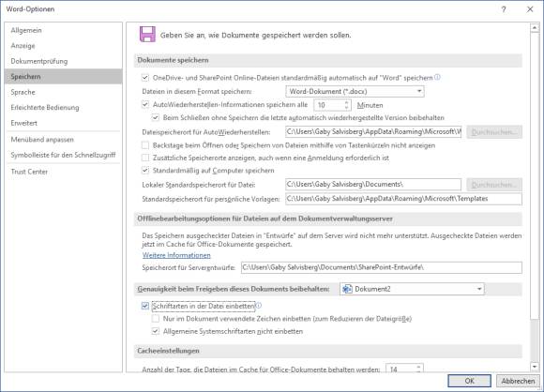Screen dimensions: 544x392
Task: Click the Dokumente speichern section header
Action: pyautogui.click(x=328, y=60)
